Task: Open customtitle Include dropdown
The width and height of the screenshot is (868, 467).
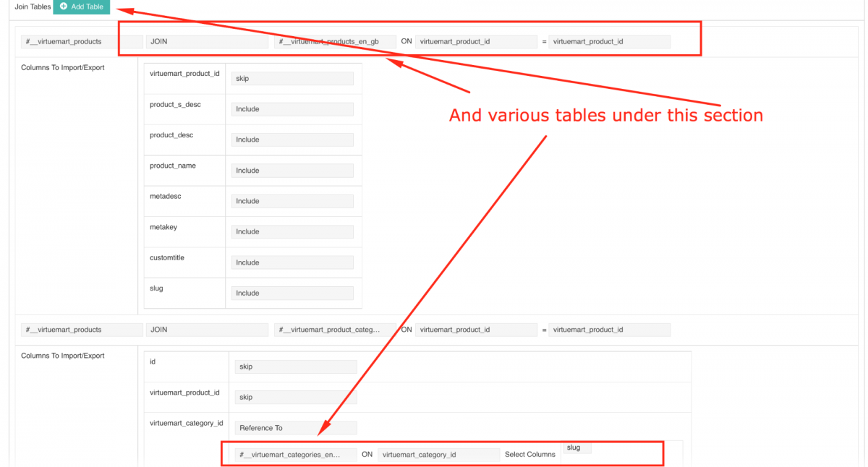Action: tap(292, 262)
